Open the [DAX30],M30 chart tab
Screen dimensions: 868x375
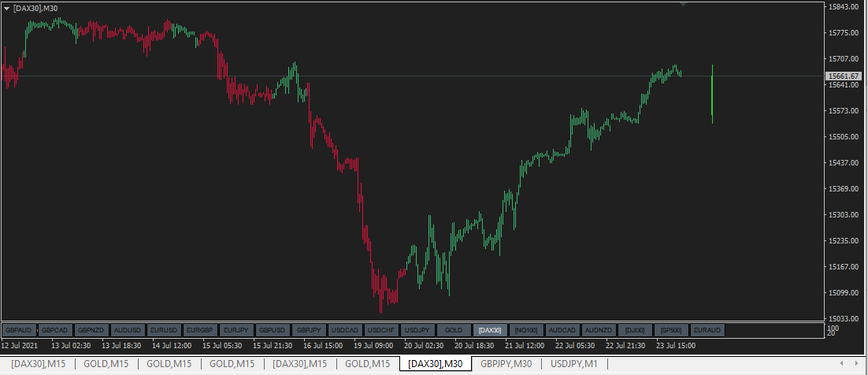coord(435,364)
